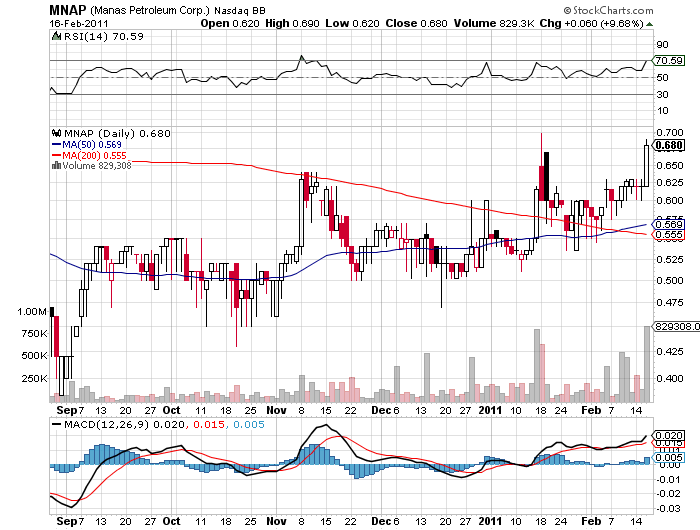
Task: Click the 250K volume scale label
Action: 34,379
